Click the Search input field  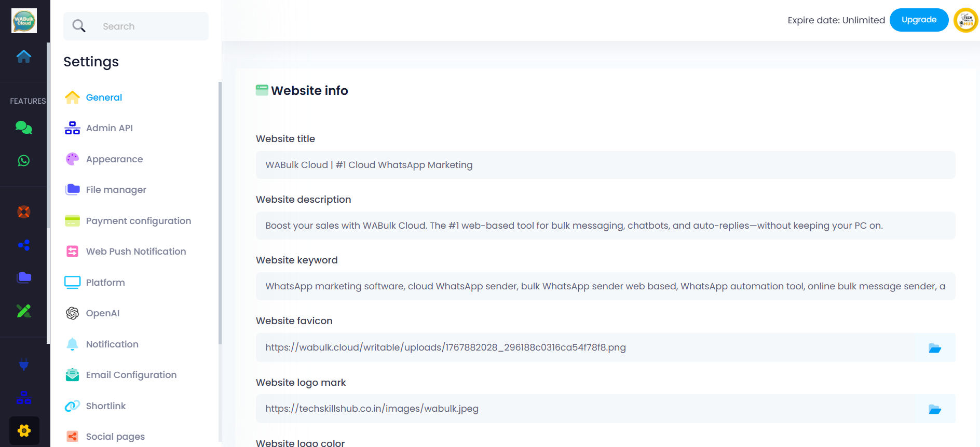(151, 26)
